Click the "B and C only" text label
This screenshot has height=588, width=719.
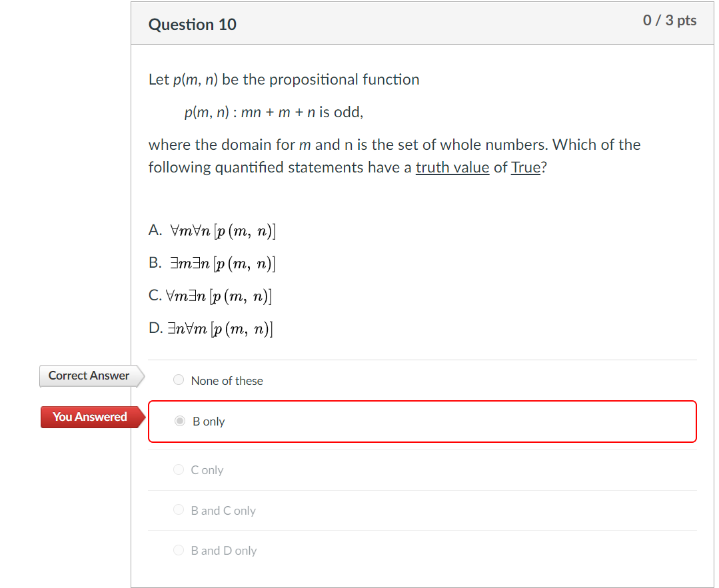223,510
